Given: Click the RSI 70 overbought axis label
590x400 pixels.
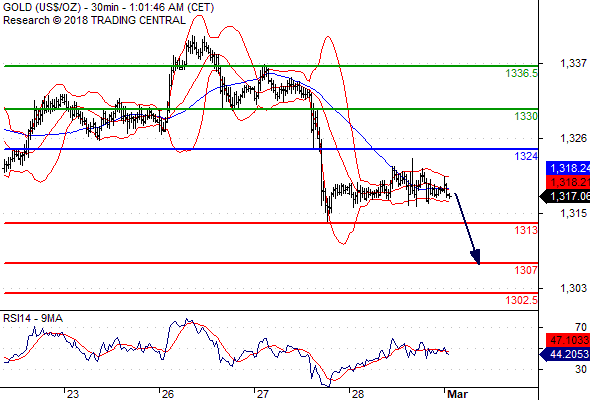Looking at the screenshot, I should [x=581, y=327].
